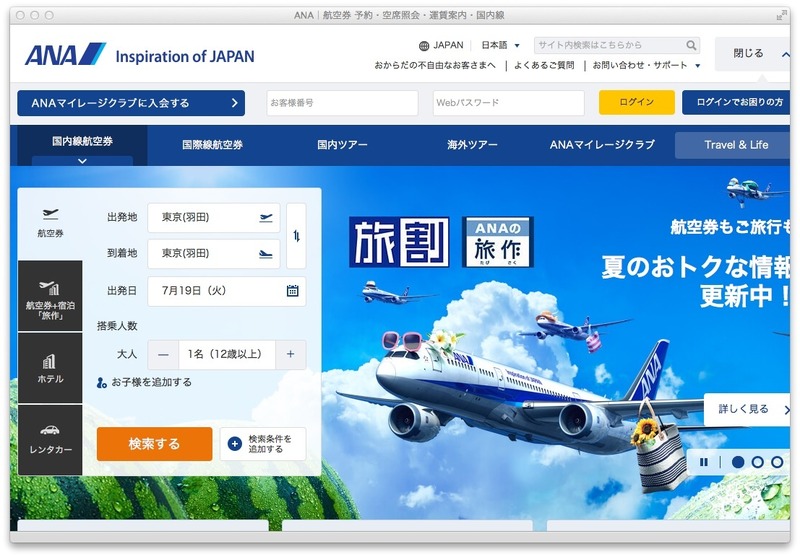Open the JAPAN region selector
Image resolution: width=800 pixels, height=557 pixels.
[441, 45]
